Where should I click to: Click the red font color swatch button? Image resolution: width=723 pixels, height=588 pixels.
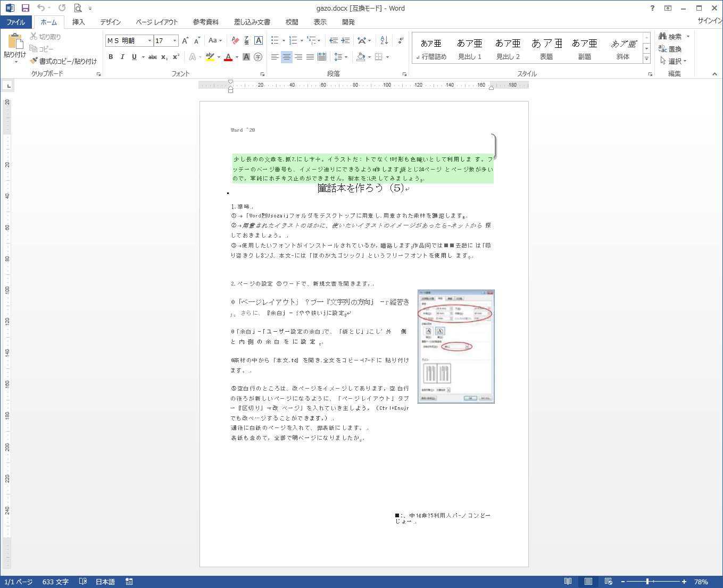pos(228,57)
